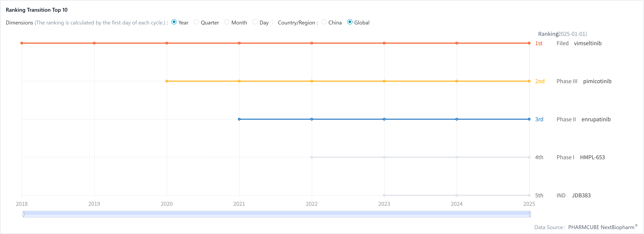This screenshot has width=644, height=234.
Task: Click left handle of timeline range slider
Action: pyautogui.click(x=24, y=214)
